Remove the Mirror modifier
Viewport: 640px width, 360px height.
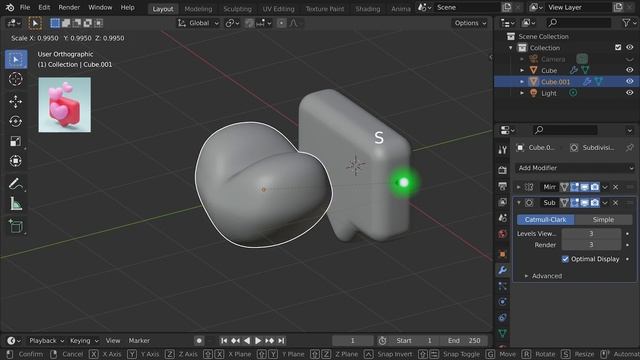tap(616, 187)
